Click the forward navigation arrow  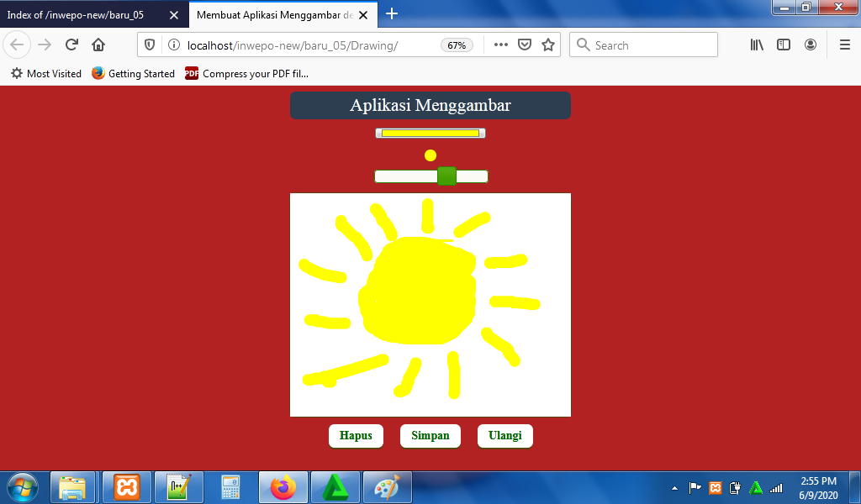[45, 45]
